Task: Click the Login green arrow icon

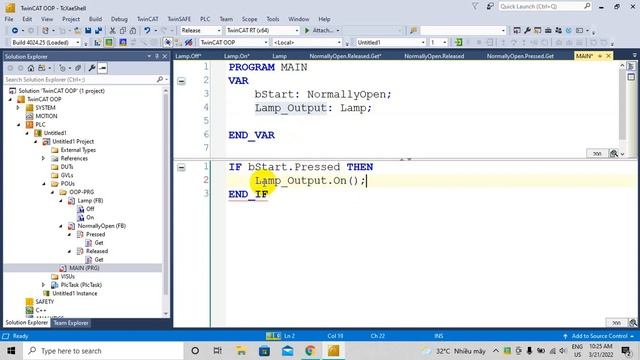Action: pyautogui.click(x=458, y=42)
